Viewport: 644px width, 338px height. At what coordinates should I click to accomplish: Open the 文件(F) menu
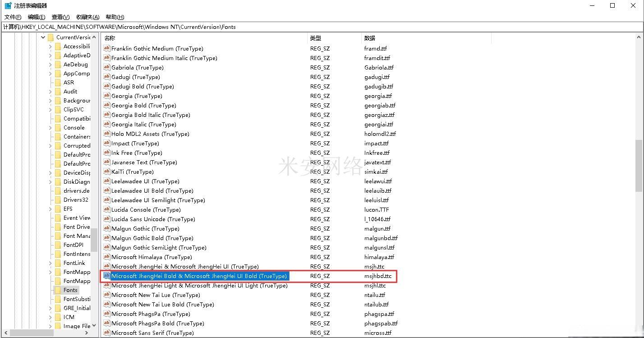tap(13, 17)
